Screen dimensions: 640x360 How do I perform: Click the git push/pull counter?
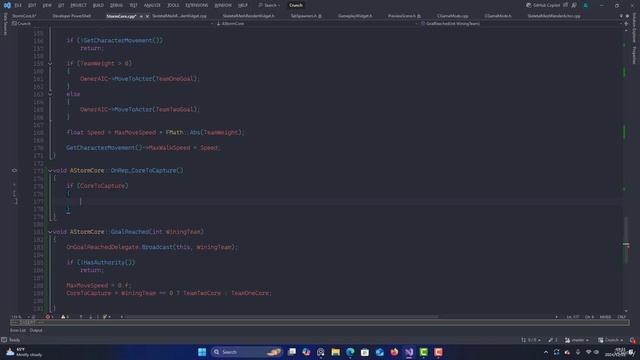point(531,340)
